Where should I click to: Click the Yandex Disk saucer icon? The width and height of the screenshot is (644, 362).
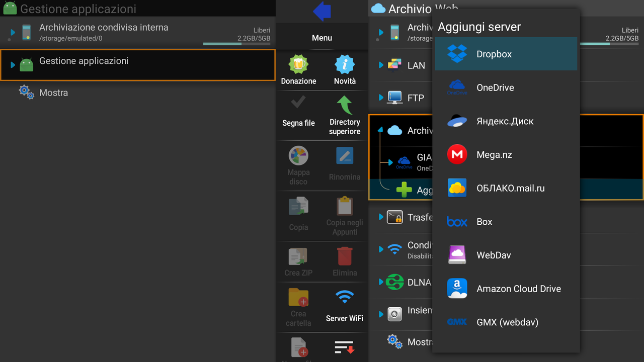(x=457, y=121)
